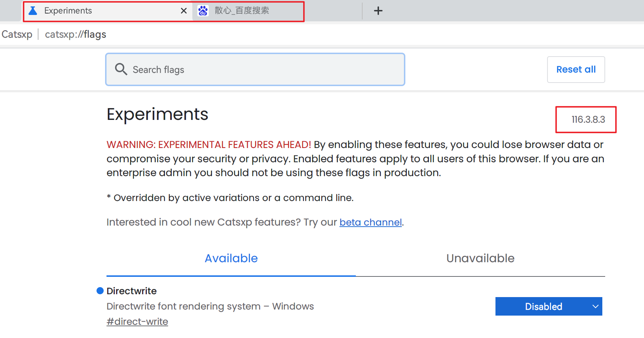644x338 pixels.
Task: Open a new tab with plus button
Action: pos(378,11)
